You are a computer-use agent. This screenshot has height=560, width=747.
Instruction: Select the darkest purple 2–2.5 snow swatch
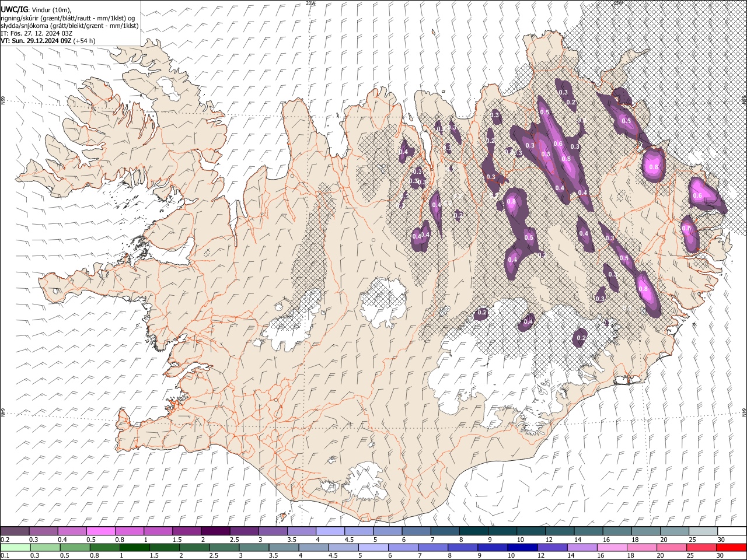[215, 531]
